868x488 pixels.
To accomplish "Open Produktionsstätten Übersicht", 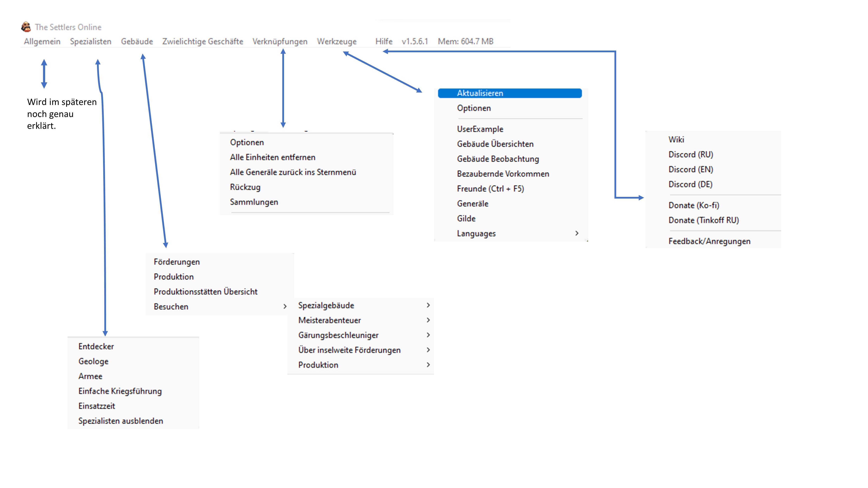I will tap(206, 291).
